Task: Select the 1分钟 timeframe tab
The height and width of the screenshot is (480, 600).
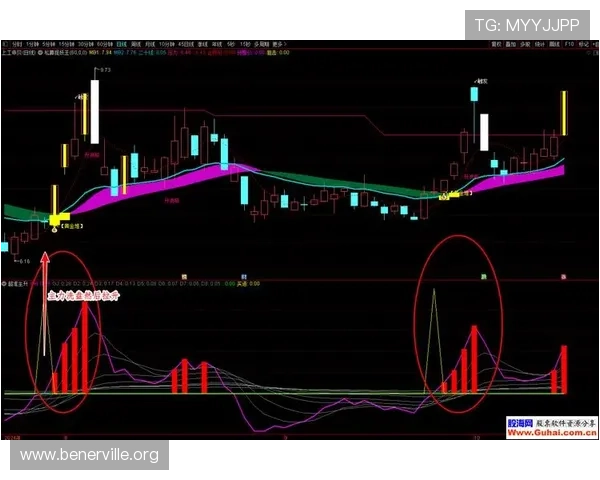Action: pos(28,45)
